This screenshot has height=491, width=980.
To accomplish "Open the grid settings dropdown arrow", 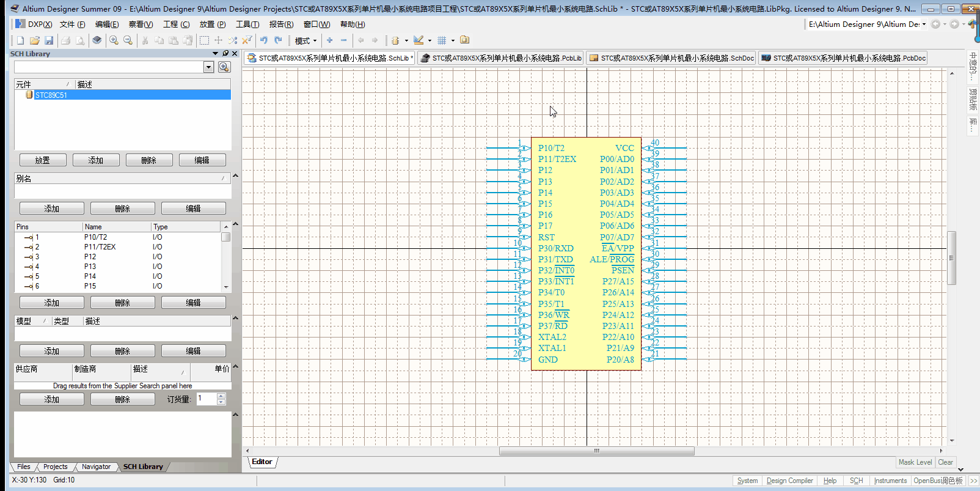I will tap(453, 41).
